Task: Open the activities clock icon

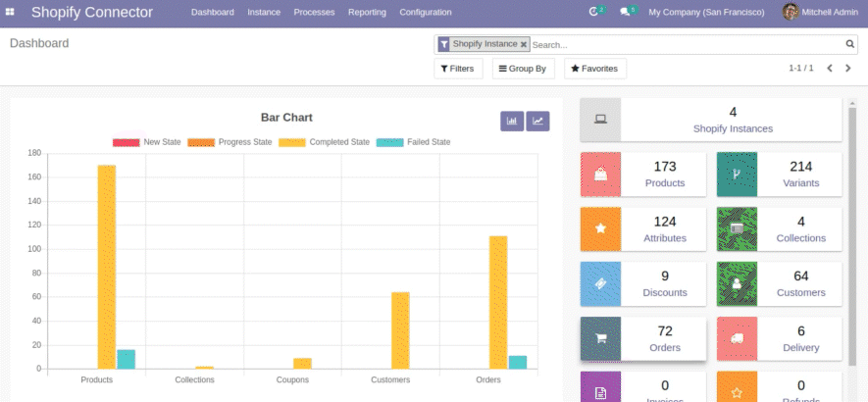Action: pos(593,12)
